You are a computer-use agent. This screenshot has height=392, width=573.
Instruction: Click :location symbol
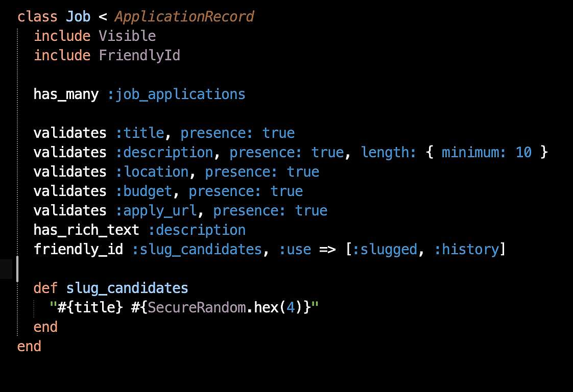point(152,171)
